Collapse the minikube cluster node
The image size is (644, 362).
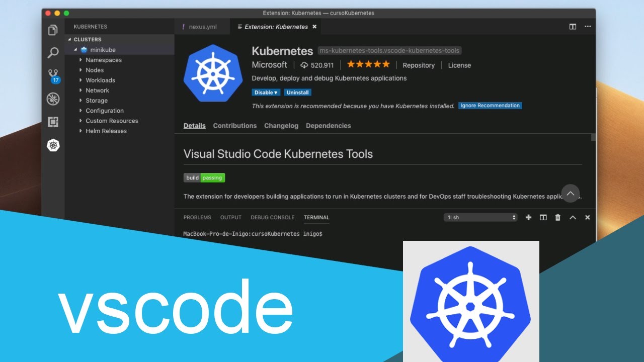(75, 50)
